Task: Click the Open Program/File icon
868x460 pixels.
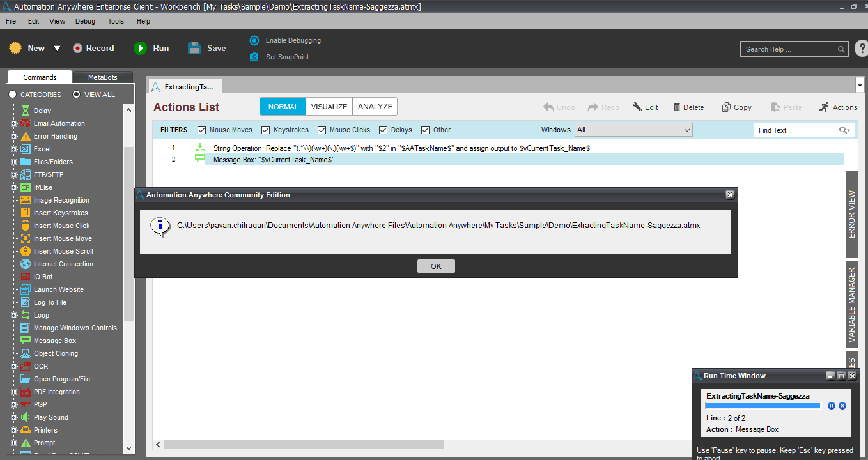Action: pyautogui.click(x=26, y=379)
